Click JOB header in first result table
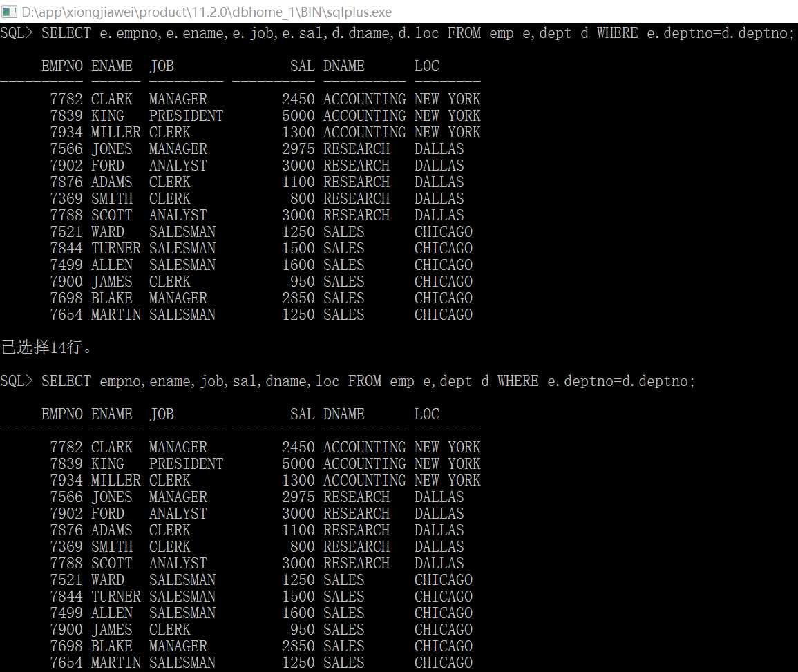798x672 pixels. pos(162,66)
